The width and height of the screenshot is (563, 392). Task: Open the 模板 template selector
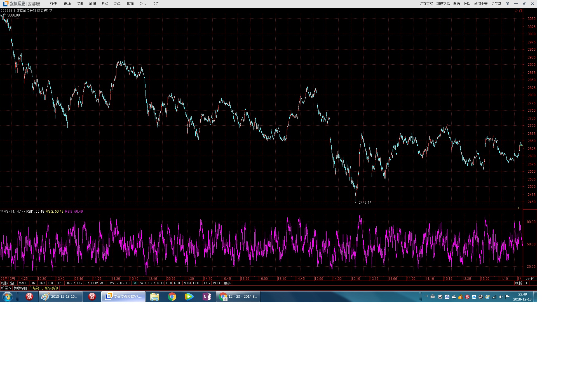point(519,283)
